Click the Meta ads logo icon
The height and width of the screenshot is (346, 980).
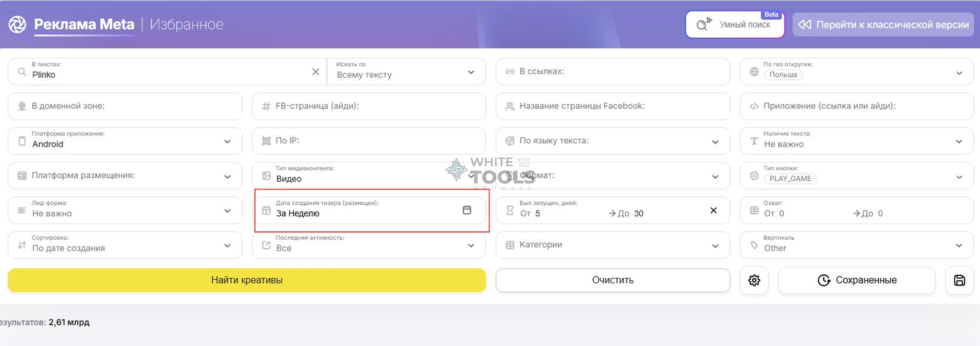pyautogui.click(x=17, y=24)
